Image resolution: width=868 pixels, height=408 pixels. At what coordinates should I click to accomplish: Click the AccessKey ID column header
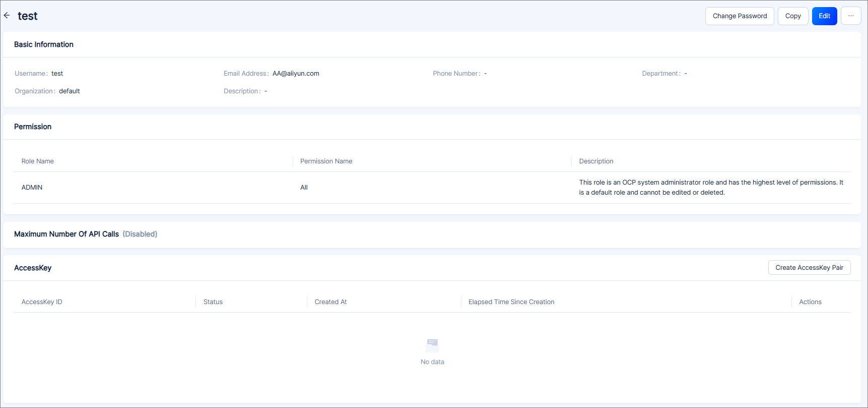coord(42,302)
